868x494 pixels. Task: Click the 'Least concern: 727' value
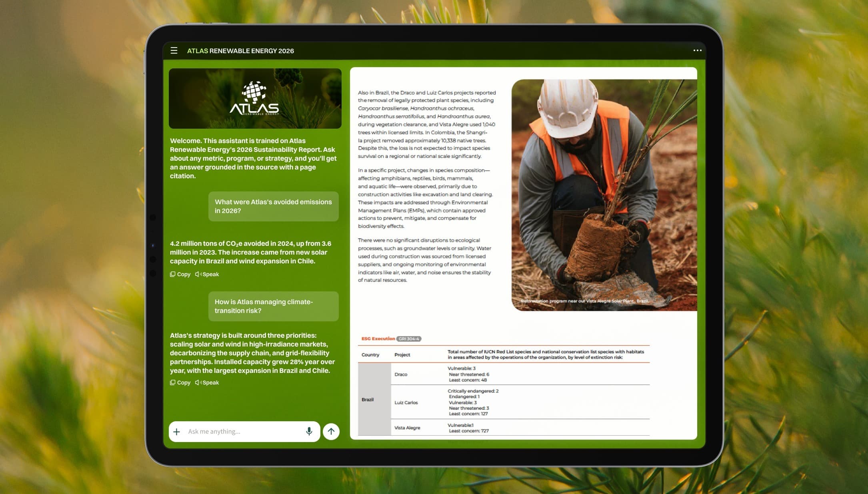tap(468, 431)
